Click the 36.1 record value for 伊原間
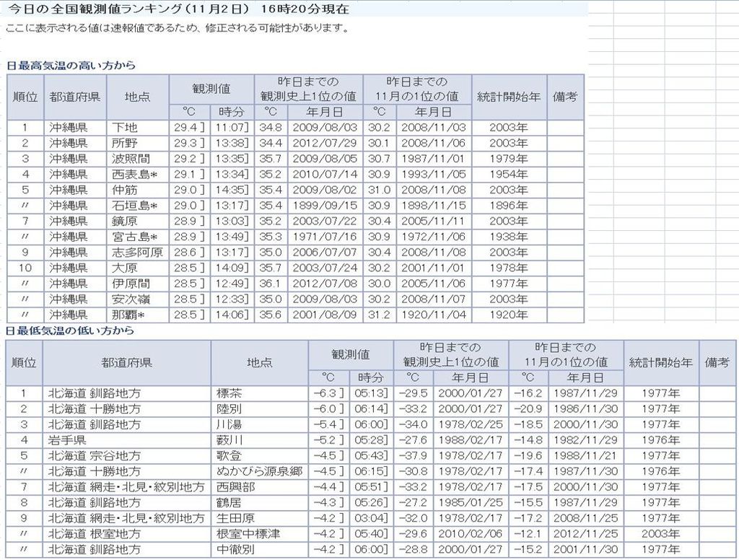 click(270, 284)
